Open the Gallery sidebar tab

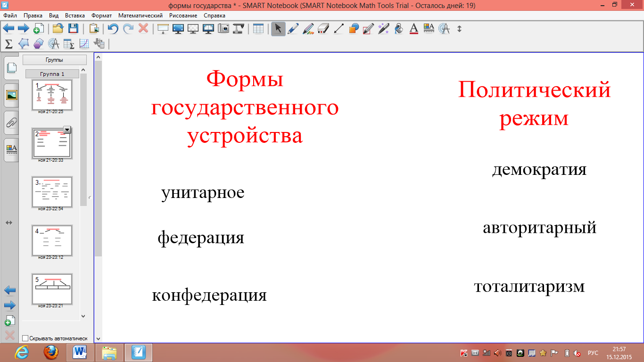point(11,95)
